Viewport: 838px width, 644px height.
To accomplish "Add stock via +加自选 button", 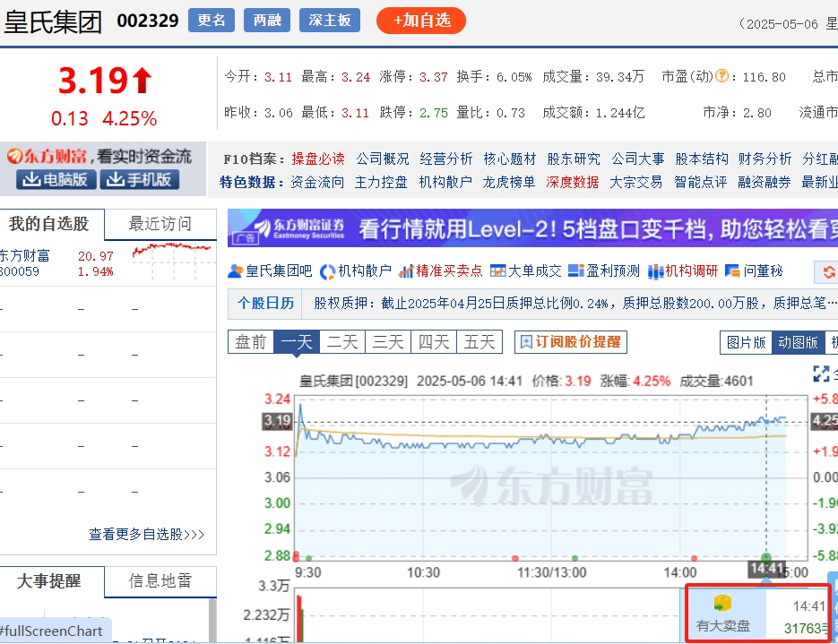I will (x=421, y=21).
